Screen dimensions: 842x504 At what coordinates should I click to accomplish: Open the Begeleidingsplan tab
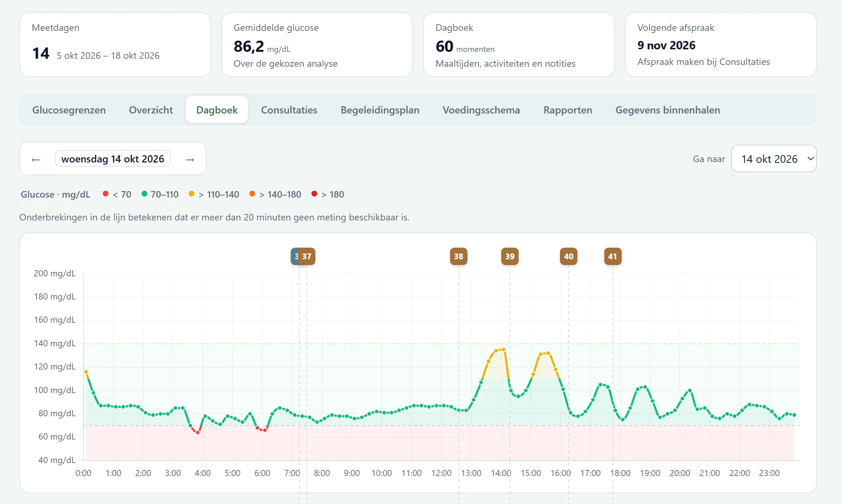(380, 110)
